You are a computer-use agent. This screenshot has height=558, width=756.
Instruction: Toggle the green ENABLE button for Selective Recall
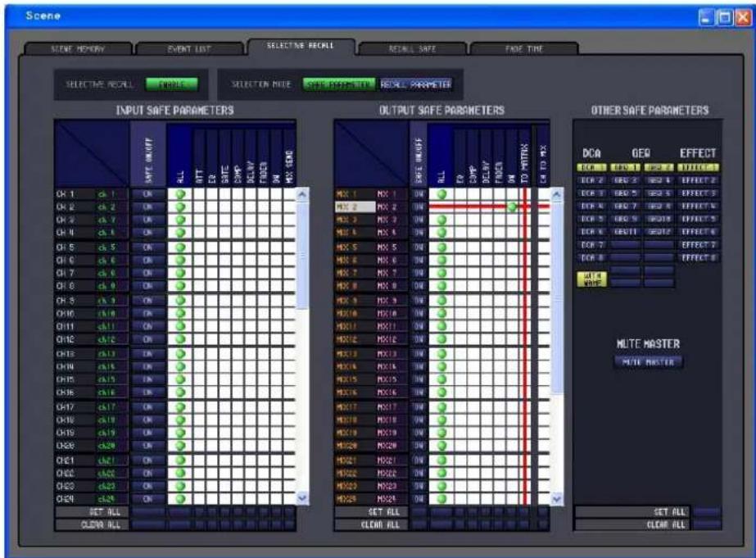172,84
